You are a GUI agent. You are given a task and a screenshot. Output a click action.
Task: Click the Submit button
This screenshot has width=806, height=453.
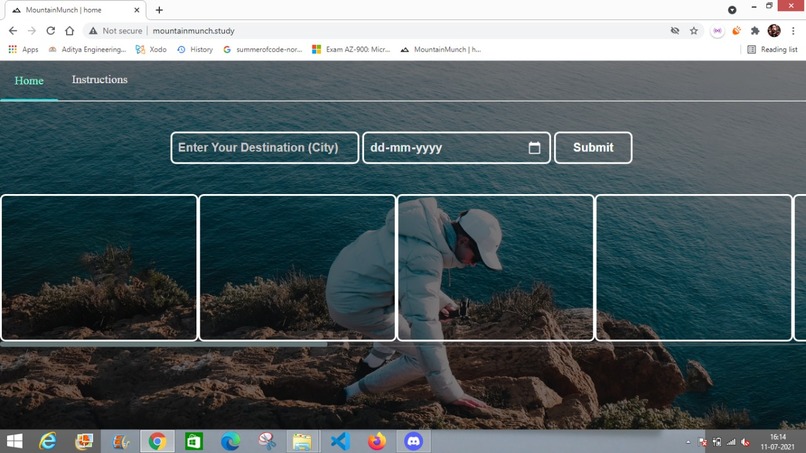point(593,148)
